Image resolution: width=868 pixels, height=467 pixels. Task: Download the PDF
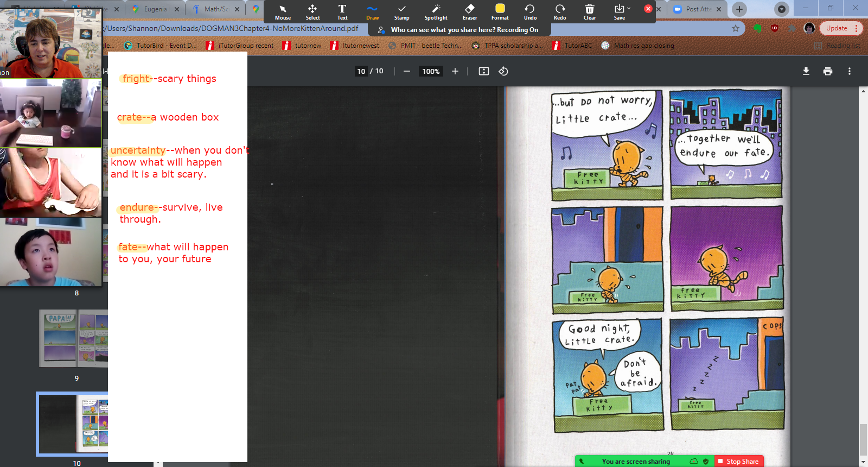[806, 71]
